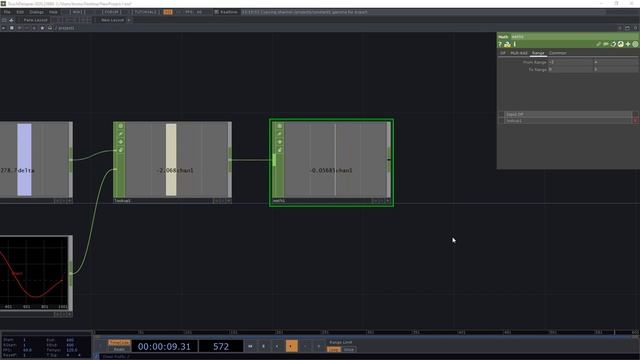The image size is (640, 360).
Task: Click the red arrow on lookup1 input row
Action: point(635,121)
